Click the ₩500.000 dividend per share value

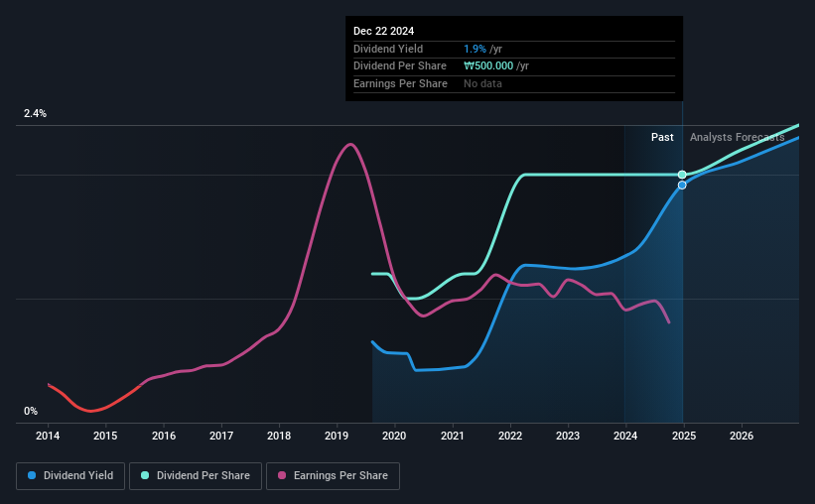(488, 66)
